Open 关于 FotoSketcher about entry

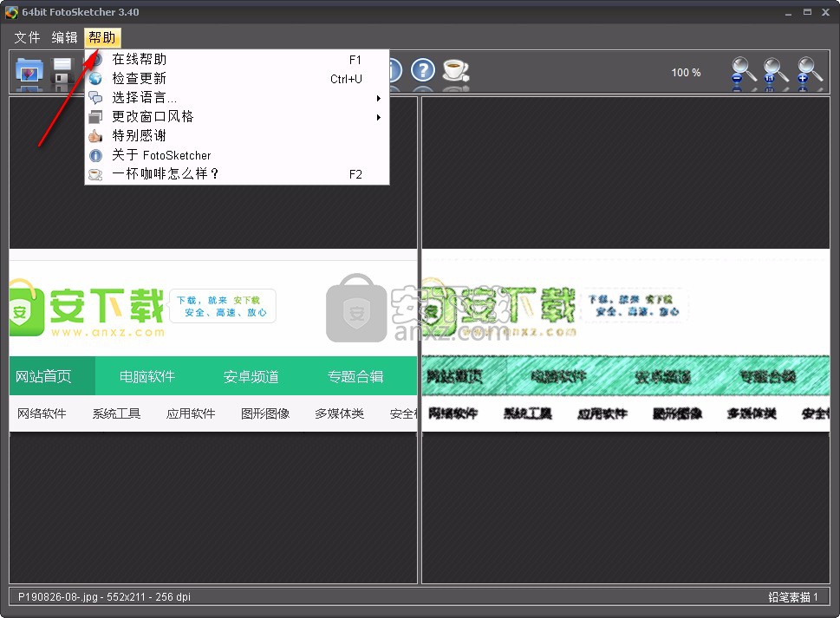tap(237, 155)
